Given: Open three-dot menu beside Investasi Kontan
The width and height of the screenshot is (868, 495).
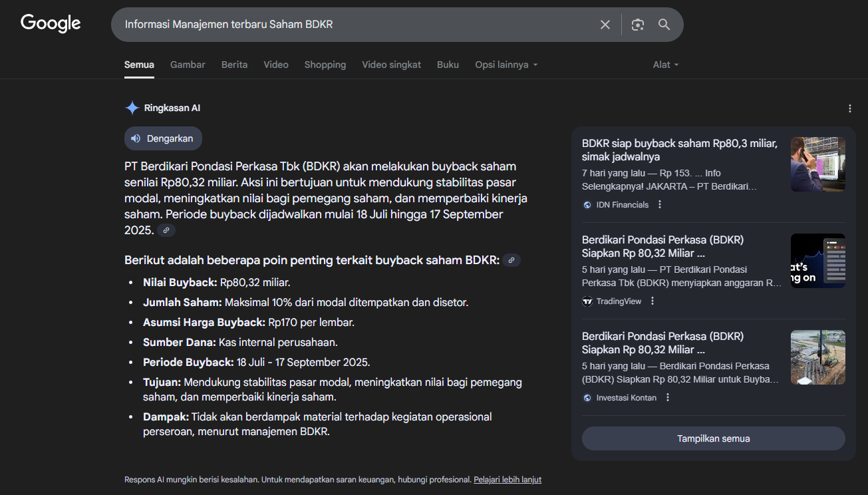Looking at the screenshot, I should (668, 398).
